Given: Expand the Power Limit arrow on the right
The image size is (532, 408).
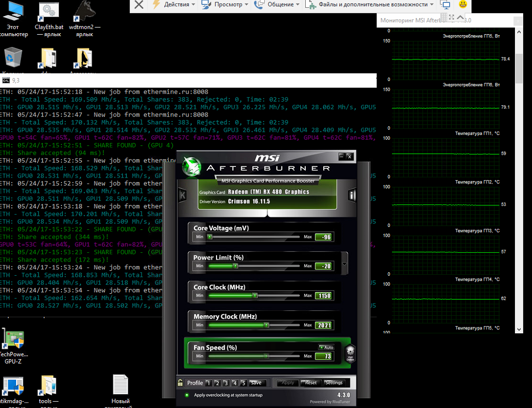Looking at the screenshot, I should coord(345,264).
